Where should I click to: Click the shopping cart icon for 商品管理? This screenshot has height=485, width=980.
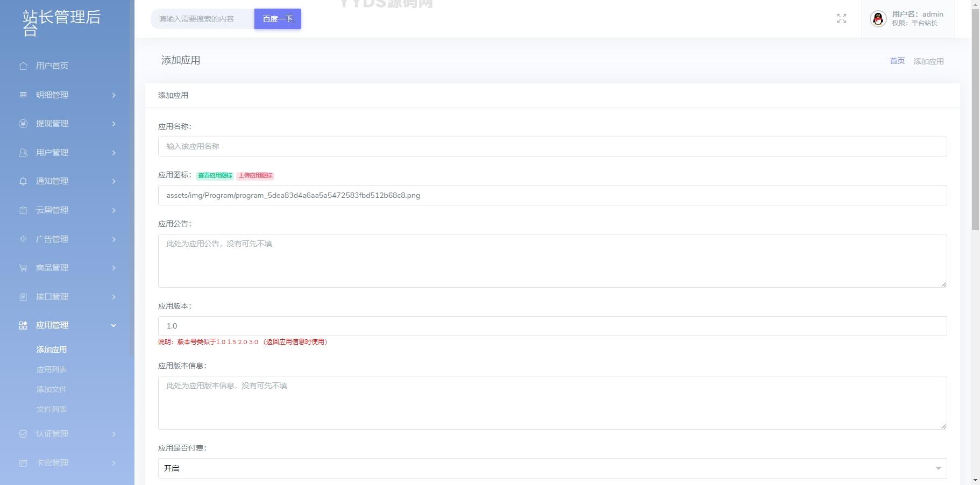pos(23,268)
